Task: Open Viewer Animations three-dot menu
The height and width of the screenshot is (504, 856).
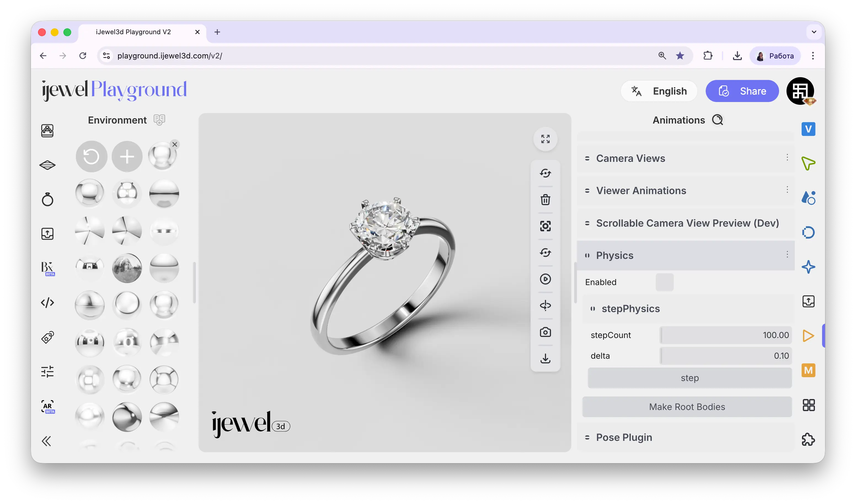Action: click(x=787, y=189)
